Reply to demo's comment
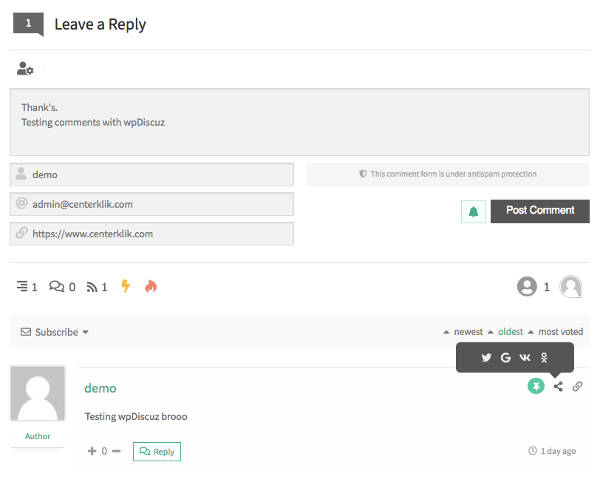 pyautogui.click(x=157, y=451)
